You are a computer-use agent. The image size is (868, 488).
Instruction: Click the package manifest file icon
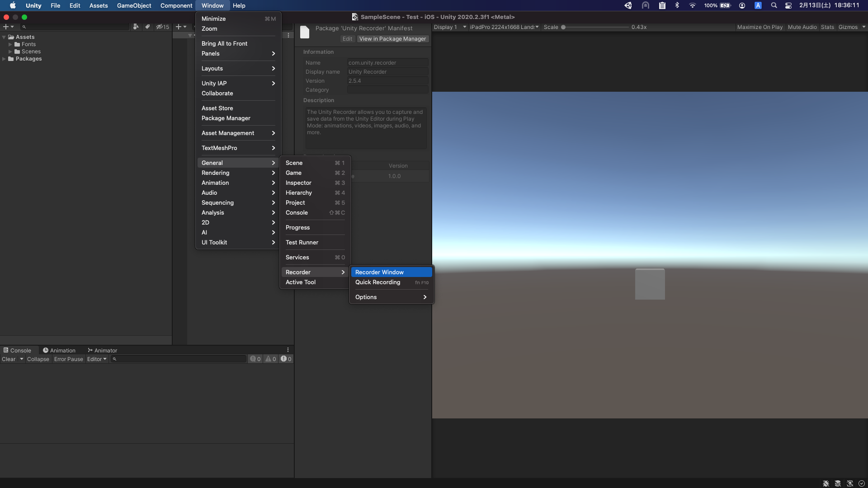tap(305, 32)
